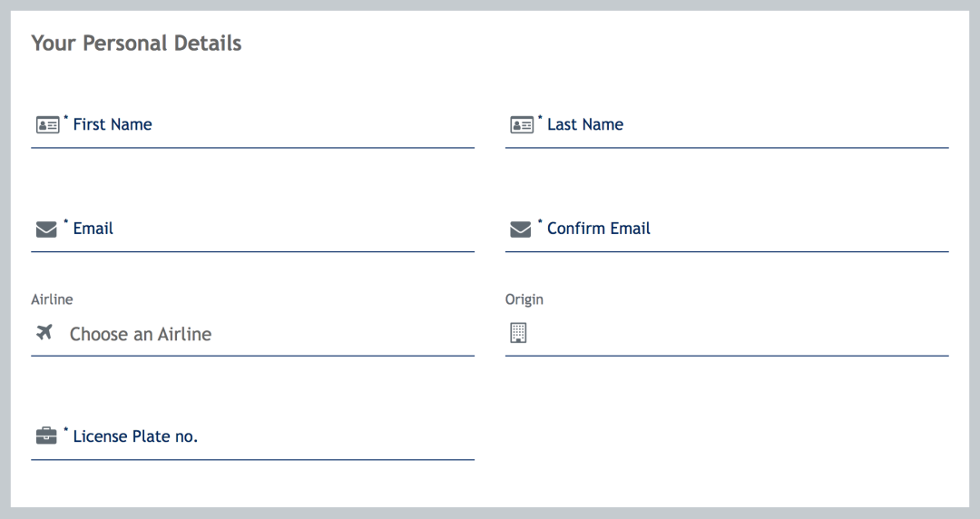Click the License Plate no. label text
The image size is (980, 519).
[x=135, y=436]
